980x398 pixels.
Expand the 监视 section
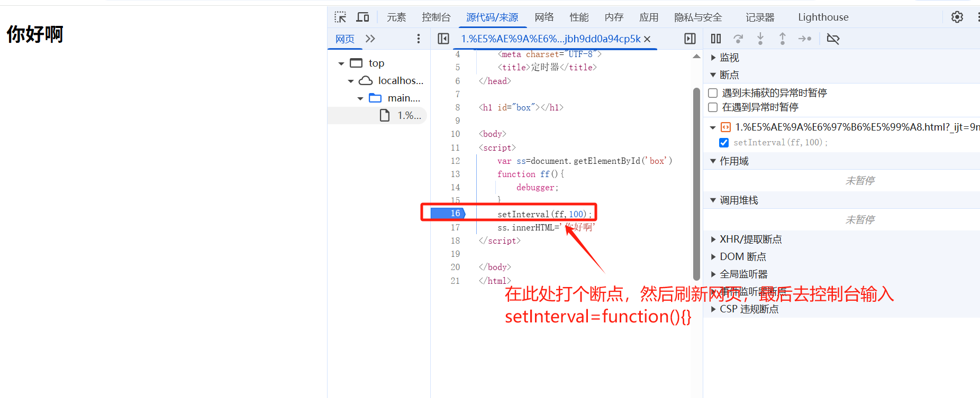(x=713, y=58)
